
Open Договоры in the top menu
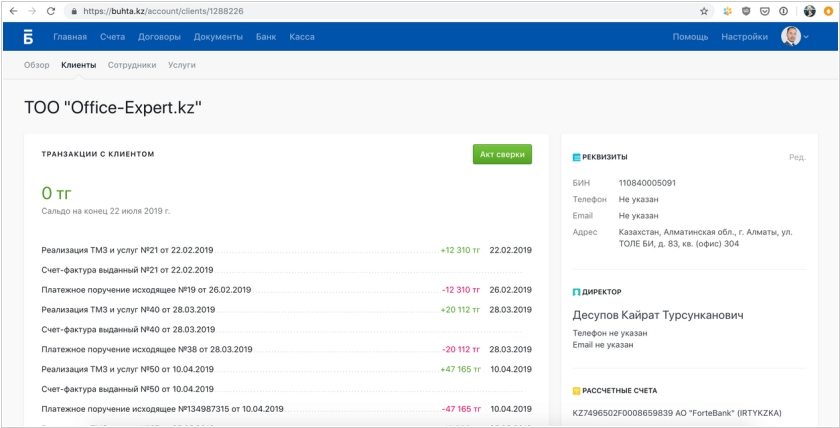coord(159,37)
